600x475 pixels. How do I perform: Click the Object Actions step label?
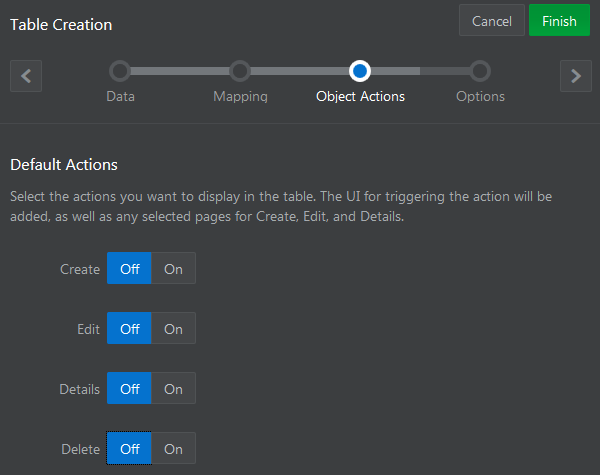tap(360, 97)
